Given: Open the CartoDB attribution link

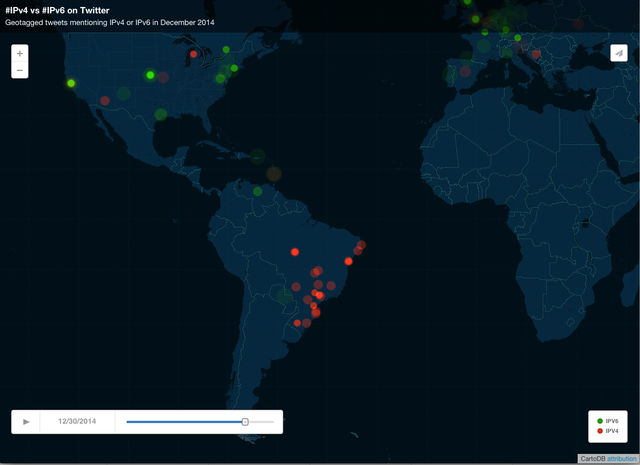Looking at the screenshot, I should (622, 459).
